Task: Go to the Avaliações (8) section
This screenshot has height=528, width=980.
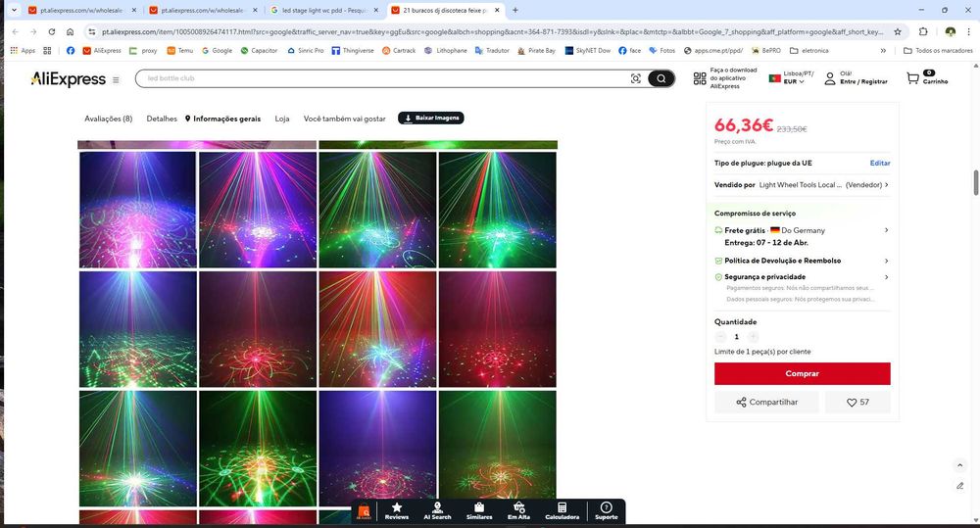Action: (108, 119)
